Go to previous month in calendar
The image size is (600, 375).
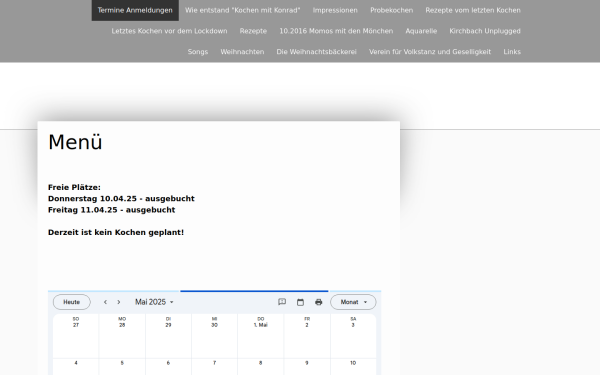pyautogui.click(x=105, y=302)
